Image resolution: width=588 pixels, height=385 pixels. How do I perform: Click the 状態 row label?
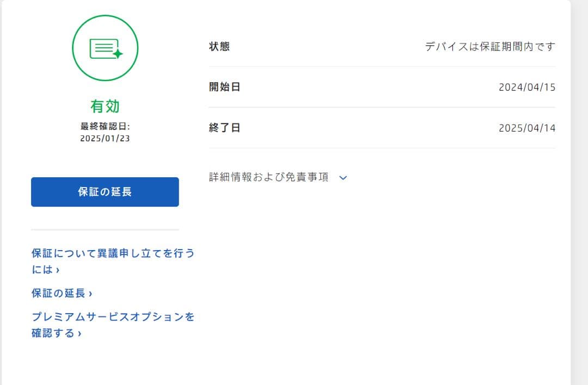[x=218, y=46]
